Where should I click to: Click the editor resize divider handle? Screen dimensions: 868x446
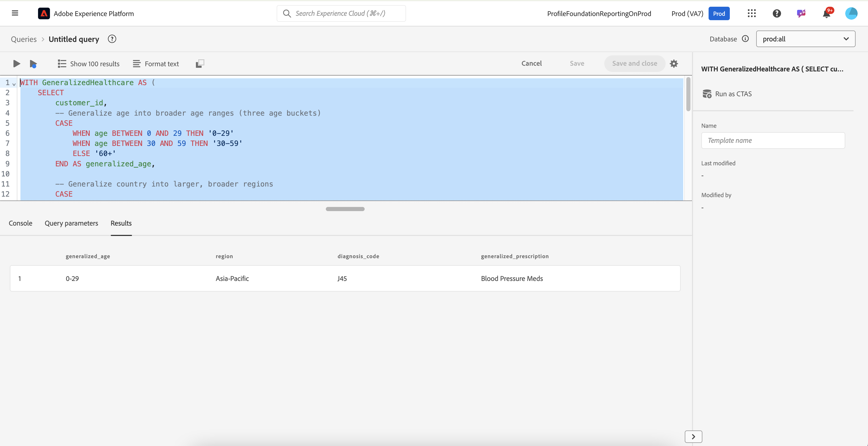[x=345, y=209]
